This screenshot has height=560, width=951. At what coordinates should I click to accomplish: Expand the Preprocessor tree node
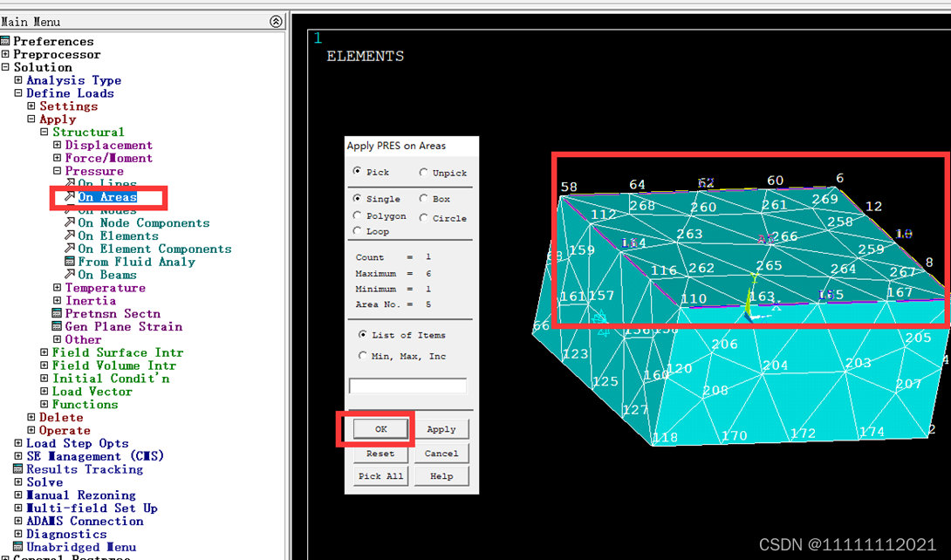(5, 54)
